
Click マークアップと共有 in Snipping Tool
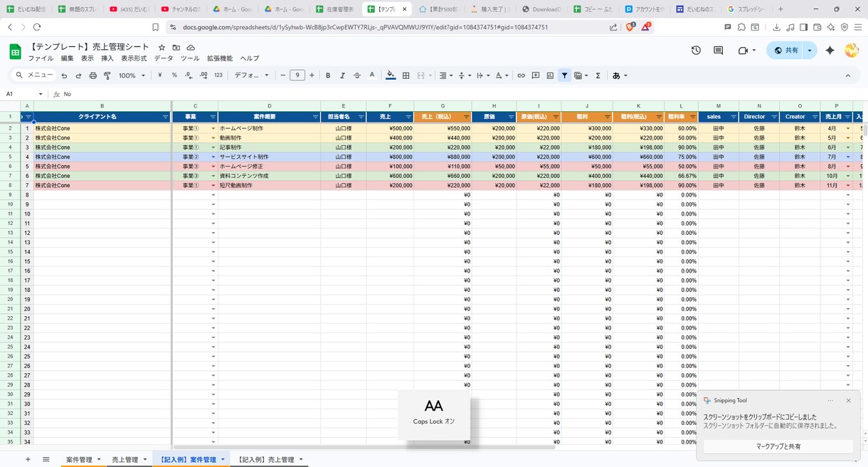pyautogui.click(x=778, y=446)
